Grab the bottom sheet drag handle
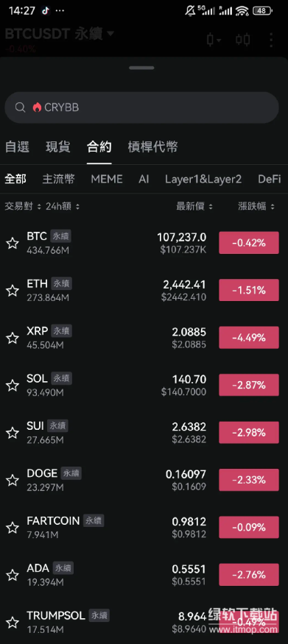This screenshot has height=644, width=288. pyautogui.click(x=141, y=68)
